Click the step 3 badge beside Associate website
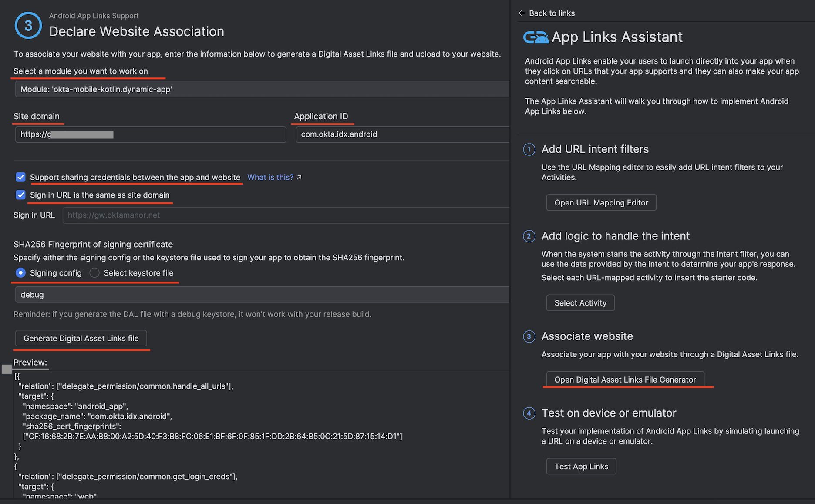Viewport: 815px width, 504px height. [x=529, y=336]
